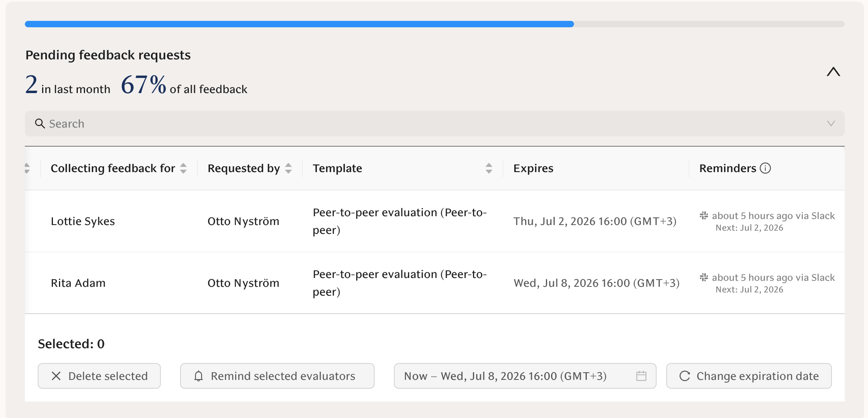Screen dimensions: 868x418
Task: Click Remind selected evaluators button
Action: [x=277, y=376]
